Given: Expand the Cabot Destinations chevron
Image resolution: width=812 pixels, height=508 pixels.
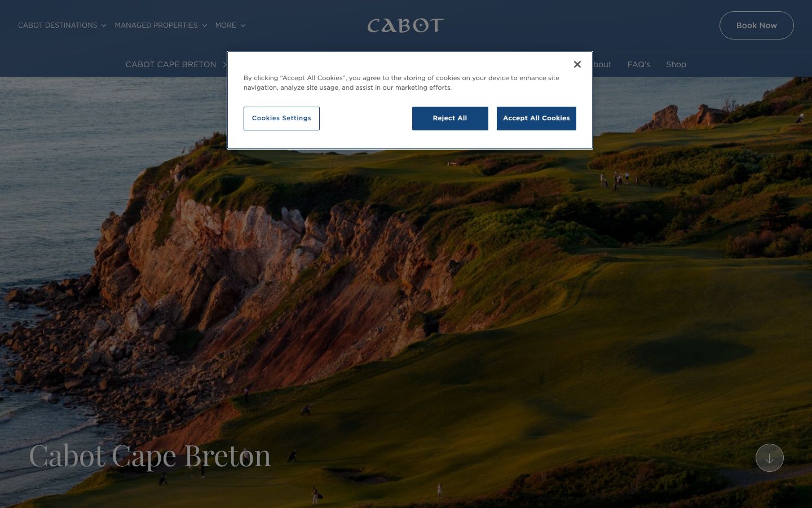Looking at the screenshot, I should (x=104, y=25).
